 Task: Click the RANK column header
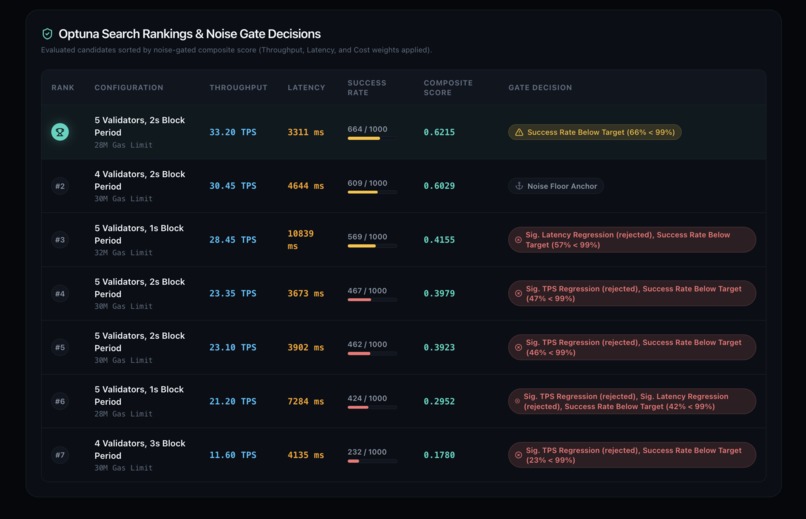pos(63,88)
